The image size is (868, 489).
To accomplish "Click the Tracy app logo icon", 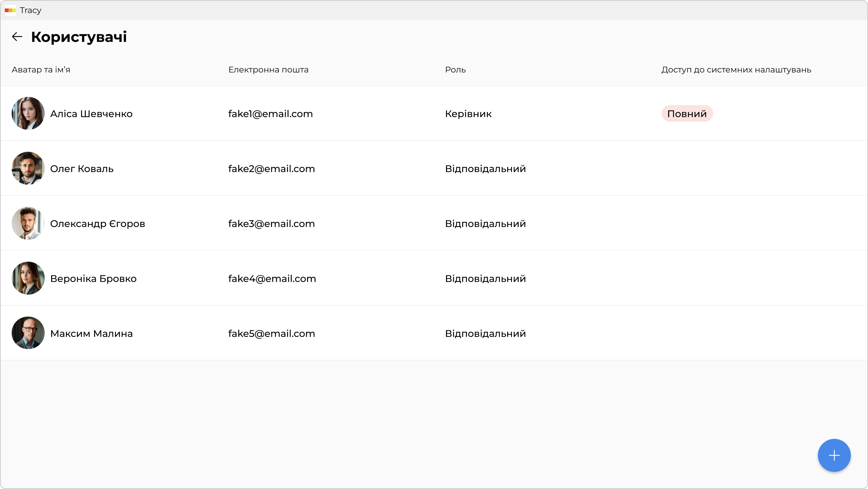I will pos(10,10).
